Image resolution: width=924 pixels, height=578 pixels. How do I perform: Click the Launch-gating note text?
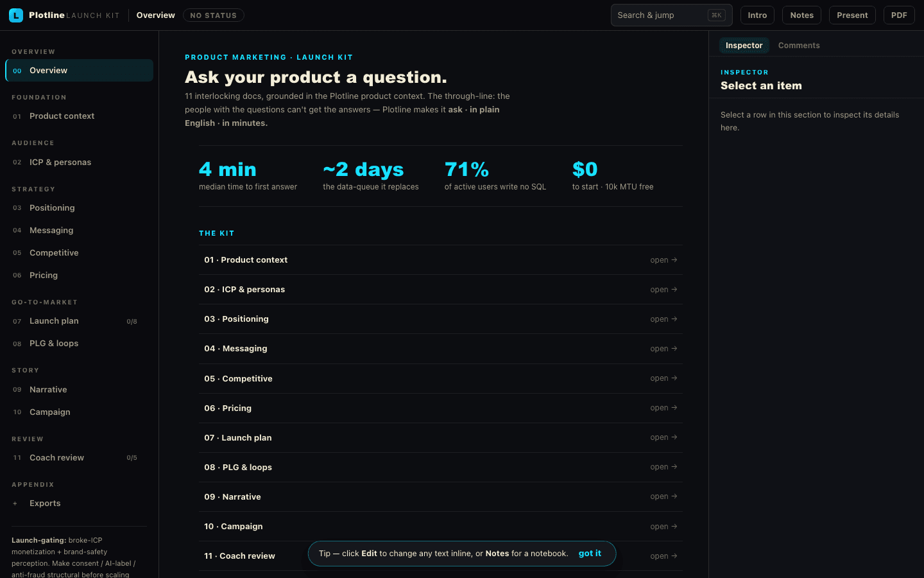click(74, 557)
